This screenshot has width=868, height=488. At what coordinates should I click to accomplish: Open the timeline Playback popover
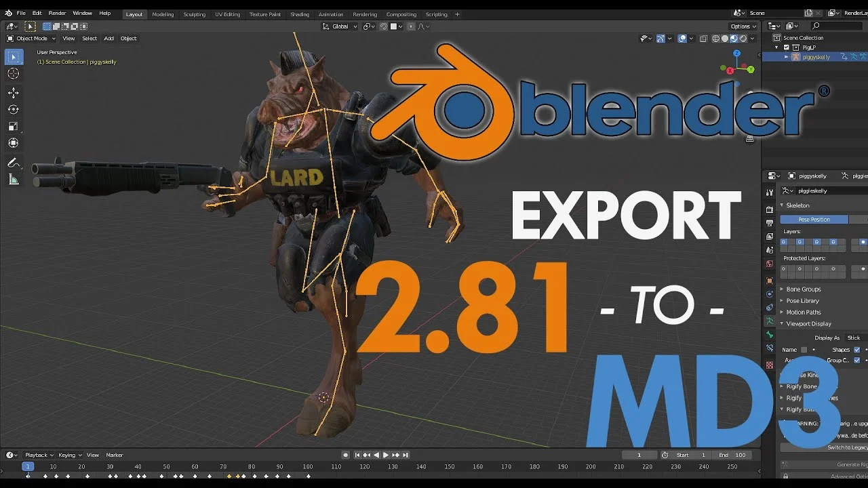[39, 455]
